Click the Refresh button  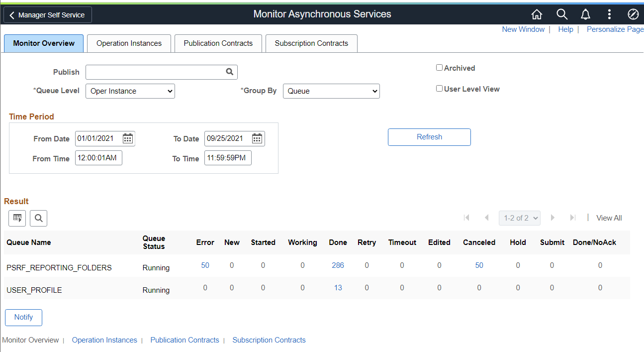pos(429,137)
